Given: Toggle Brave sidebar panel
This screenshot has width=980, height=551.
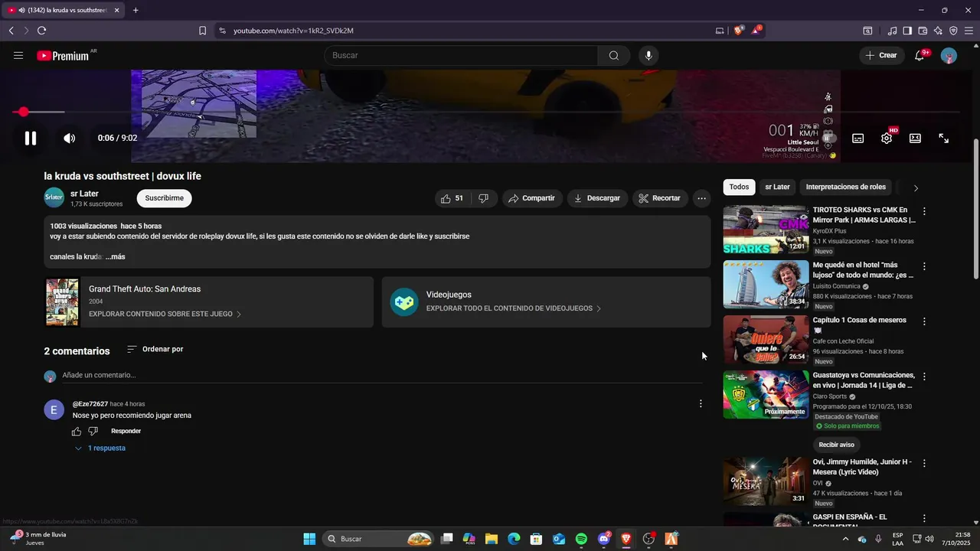Looking at the screenshot, I should tap(907, 31).
